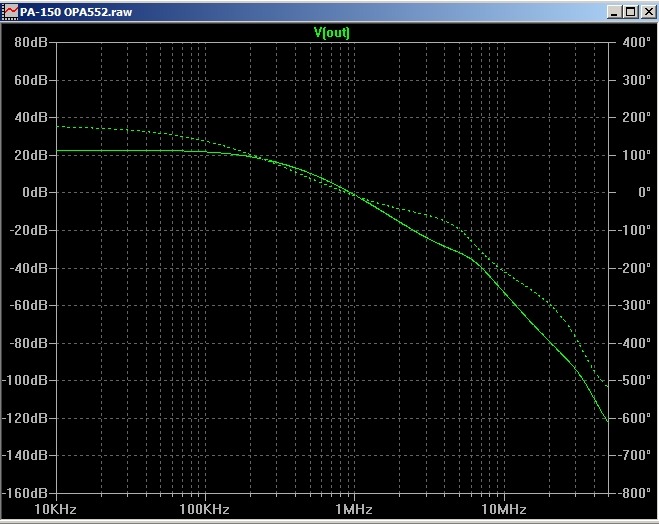Click the -100dB left axis label
Image resolution: width=659 pixels, height=524 pixels.
click(x=24, y=380)
